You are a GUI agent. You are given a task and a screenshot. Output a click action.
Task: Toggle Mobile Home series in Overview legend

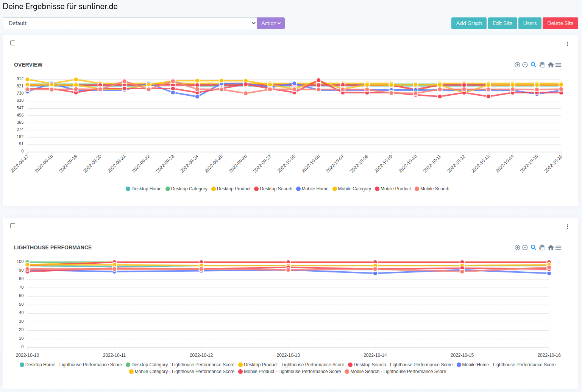tap(312, 189)
